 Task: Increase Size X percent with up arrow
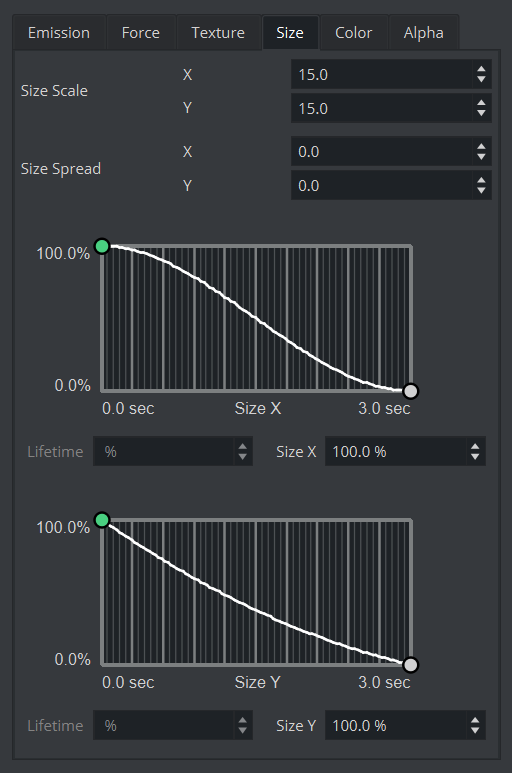click(475, 447)
